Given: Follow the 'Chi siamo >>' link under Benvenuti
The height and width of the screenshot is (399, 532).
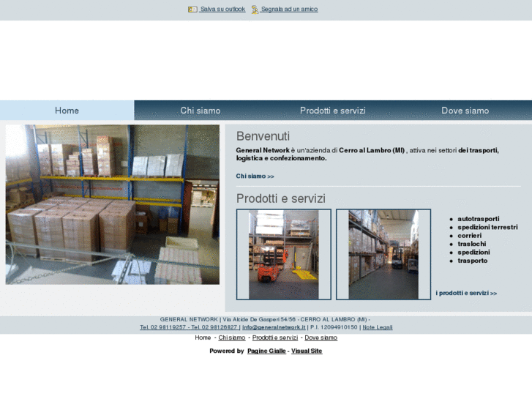Looking at the screenshot, I should tap(255, 176).
